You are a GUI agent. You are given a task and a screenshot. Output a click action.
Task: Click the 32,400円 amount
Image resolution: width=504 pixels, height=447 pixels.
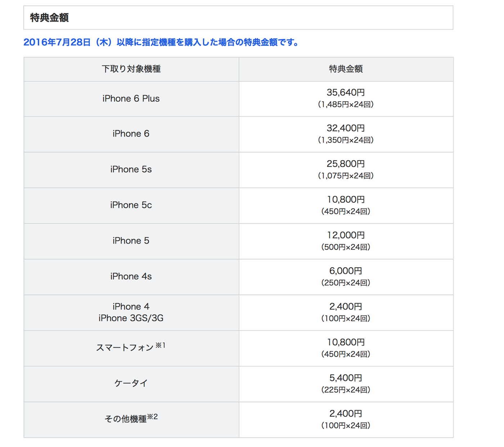(x=346, y=128)
